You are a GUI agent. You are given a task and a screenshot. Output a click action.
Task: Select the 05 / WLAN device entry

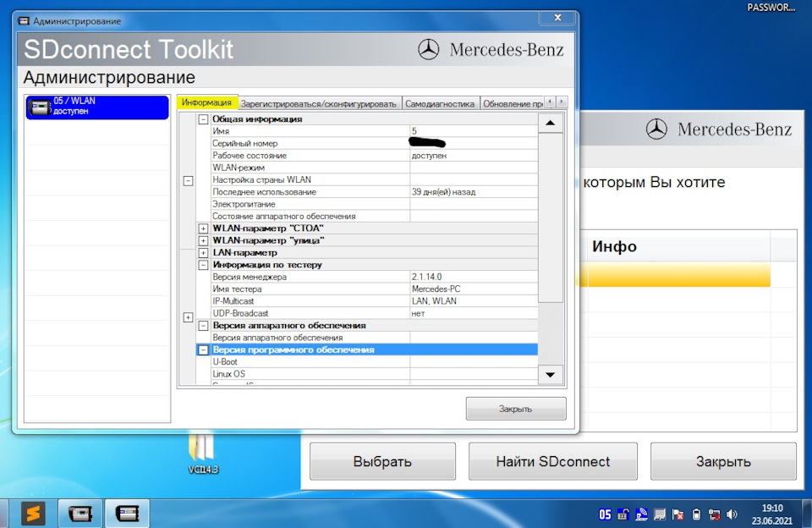[x=97, y=107]
